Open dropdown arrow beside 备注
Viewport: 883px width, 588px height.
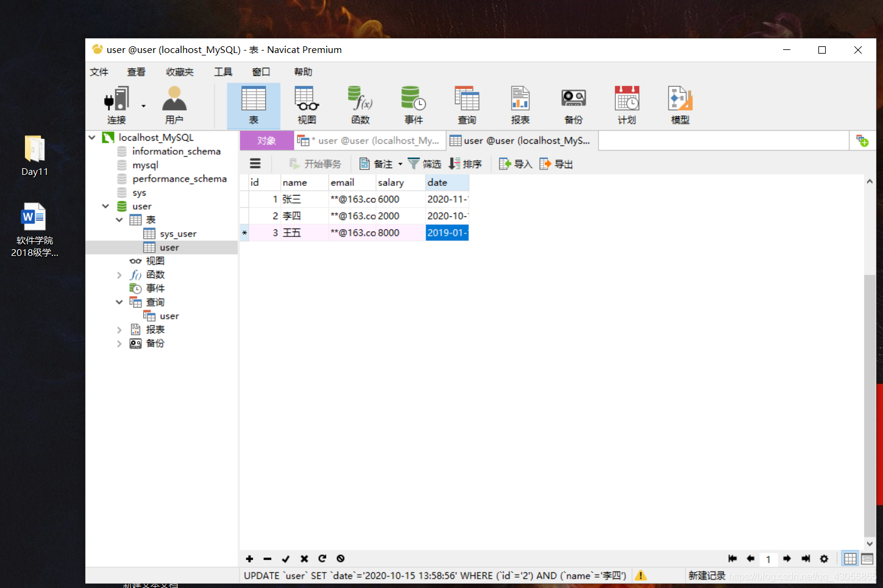click(x=400, y=164)
